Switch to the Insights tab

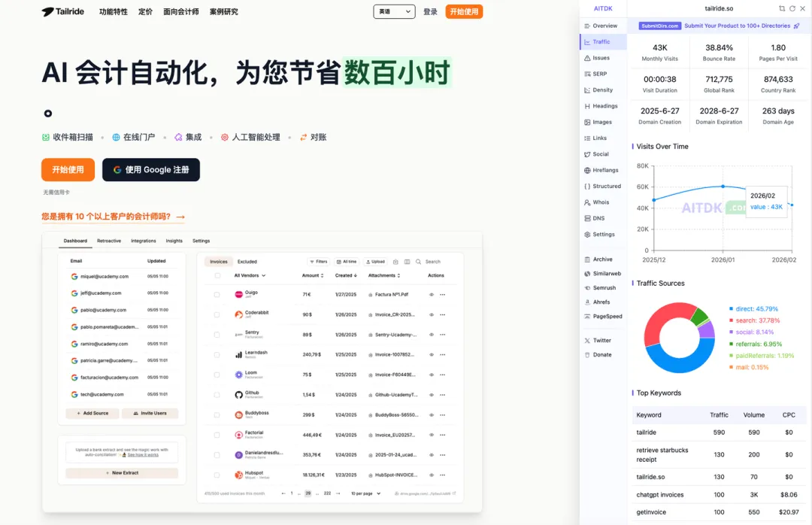[x=174, y=241]
